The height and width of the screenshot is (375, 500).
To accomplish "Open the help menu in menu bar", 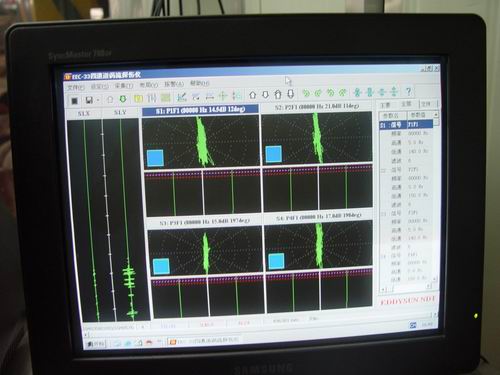I will point(200,83).
